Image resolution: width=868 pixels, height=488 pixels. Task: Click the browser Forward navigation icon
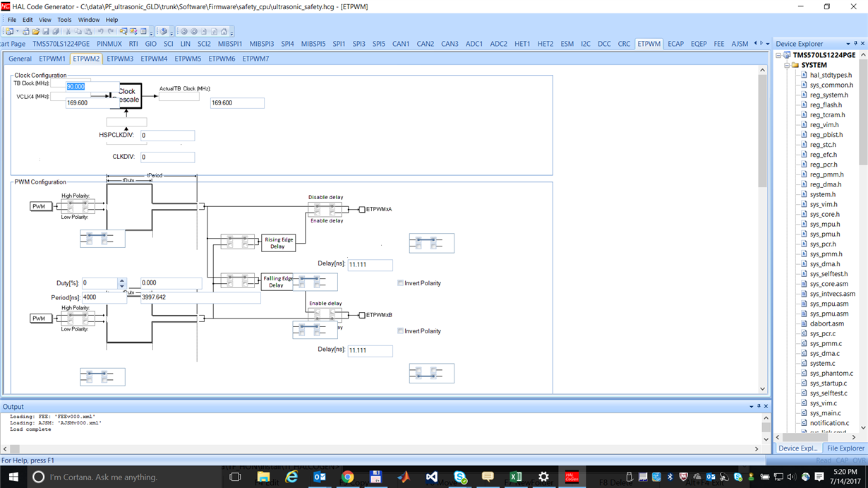194,31
